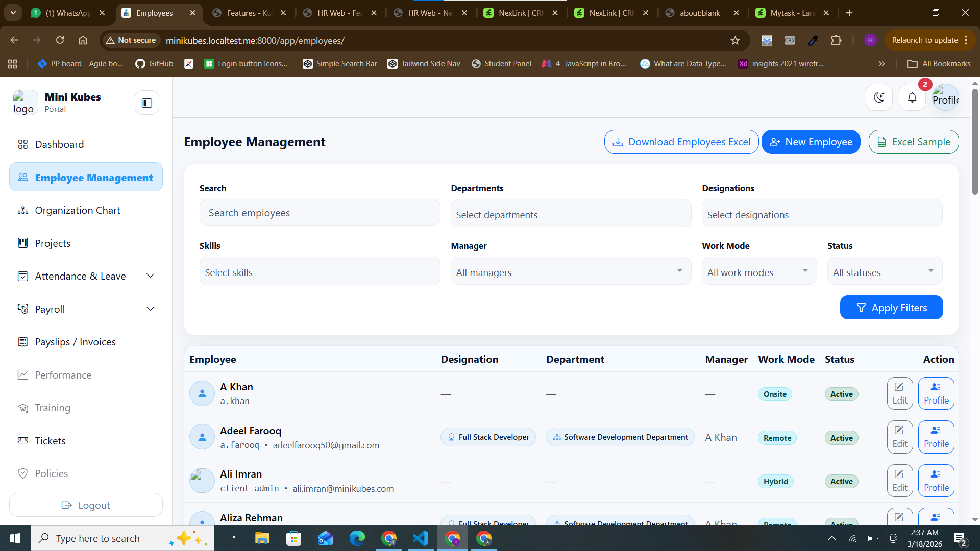The height and width of the screenshot is (551, 980).
Task: Open the All managers dropdown
Action: pyautogui.click(x=570, y=271)
